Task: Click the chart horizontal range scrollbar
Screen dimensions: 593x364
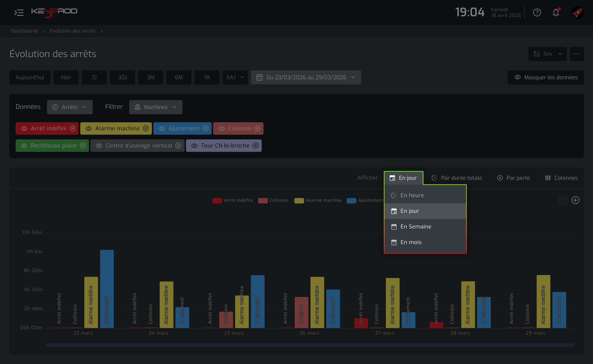Action: 310,345
